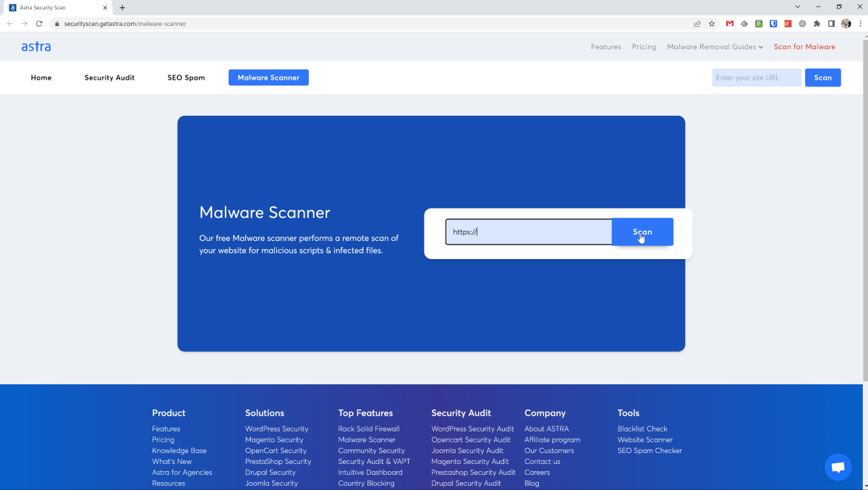The height and width of the screenshot is (490, 868).
Task: Open the Contact us footer link
Action: click(542, 462)
